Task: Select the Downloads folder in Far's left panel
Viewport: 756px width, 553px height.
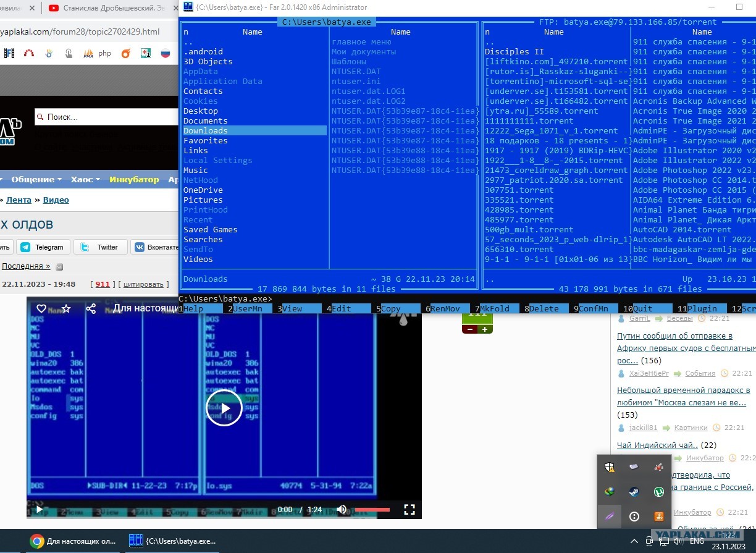Action: pyautogui.click(x=254, y=130)
